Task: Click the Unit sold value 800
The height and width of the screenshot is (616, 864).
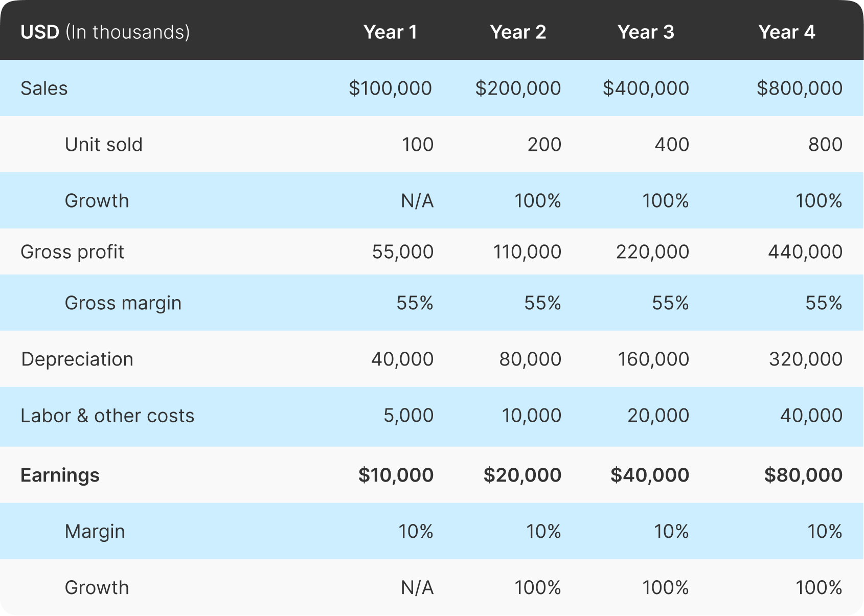Action: 825,145
